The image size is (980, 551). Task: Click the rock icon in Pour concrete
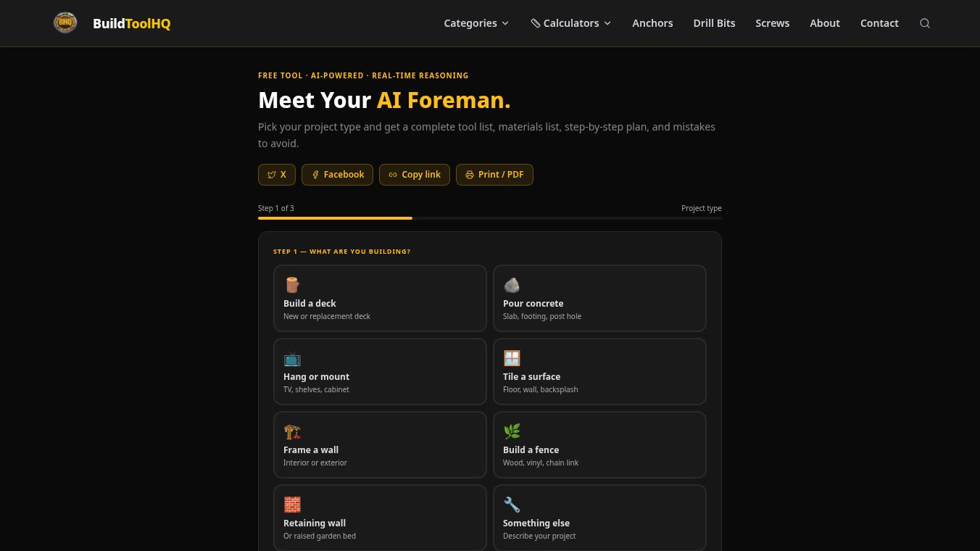coord(512,285)
